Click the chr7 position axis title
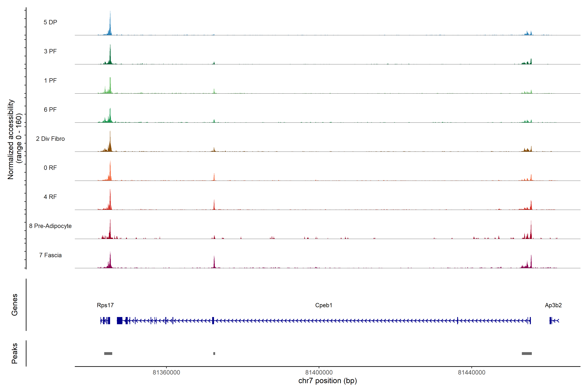The width and height of the screenshot is (588, 392). click(327, 381)
